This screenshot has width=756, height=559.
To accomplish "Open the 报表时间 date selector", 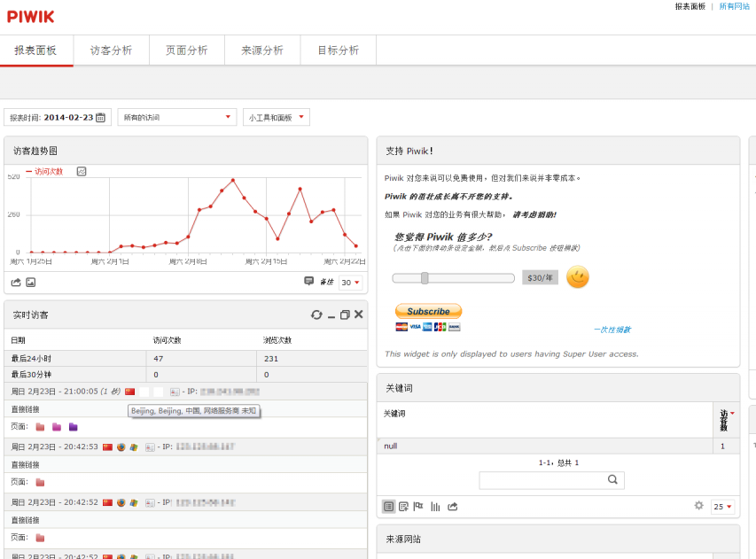I will pos(58,117).
